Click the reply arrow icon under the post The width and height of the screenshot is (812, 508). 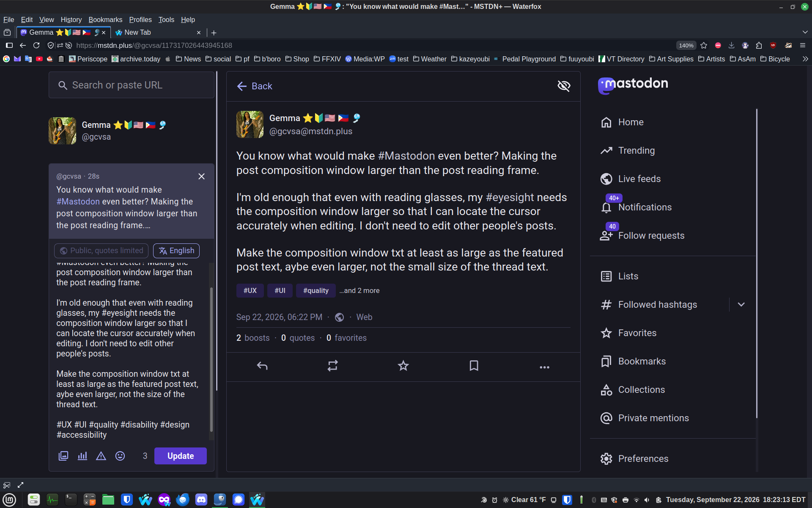[262, 366]
